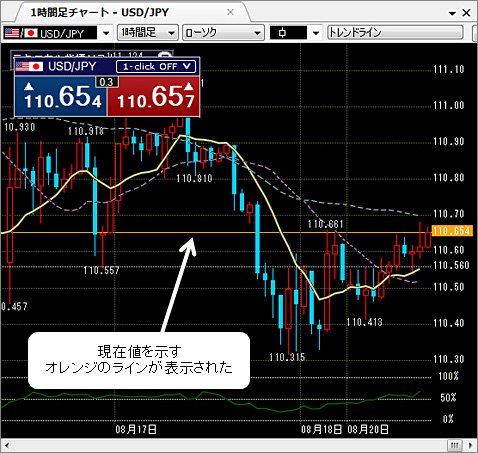The width and height of the screenshot is (478, 453).
Task: Click the flag icon in the USD/JPY order panel
Action: click(29, 67)
